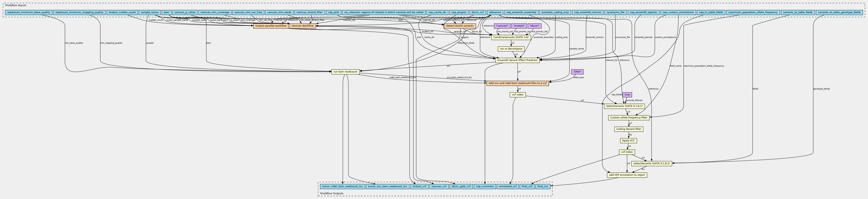
Task: Open the Varscan Workflow step
Action: click(x=303, y=26)
